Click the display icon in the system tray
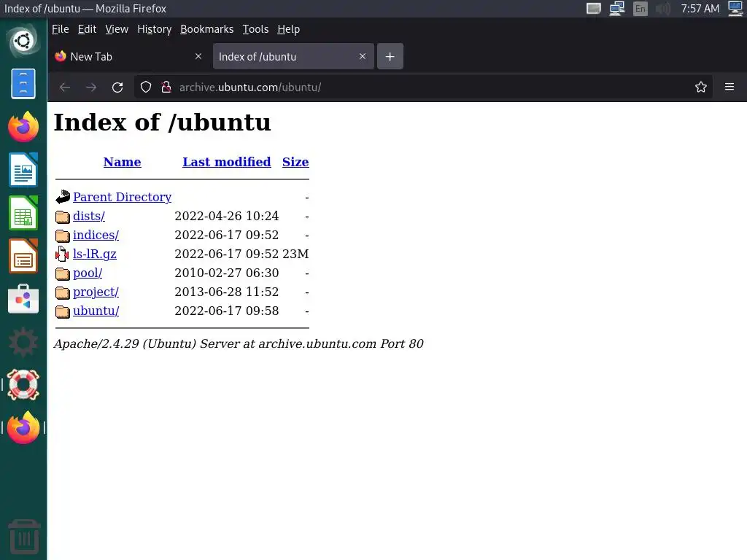 coord(594,9)
